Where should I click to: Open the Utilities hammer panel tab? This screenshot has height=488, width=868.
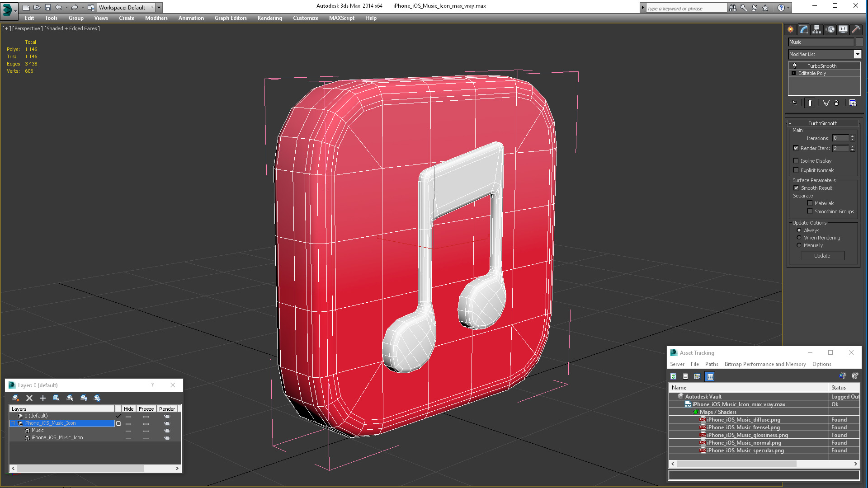pos(856,29)
